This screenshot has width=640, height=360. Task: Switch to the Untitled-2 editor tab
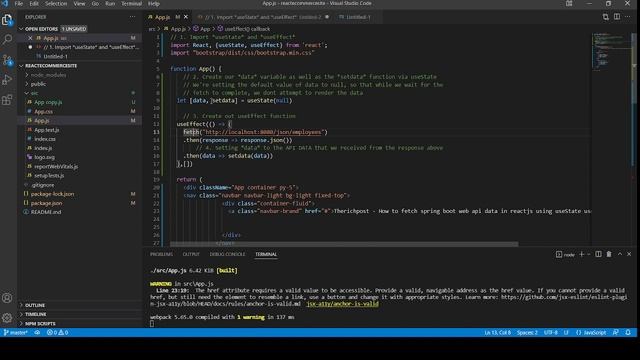coord(263,17)
